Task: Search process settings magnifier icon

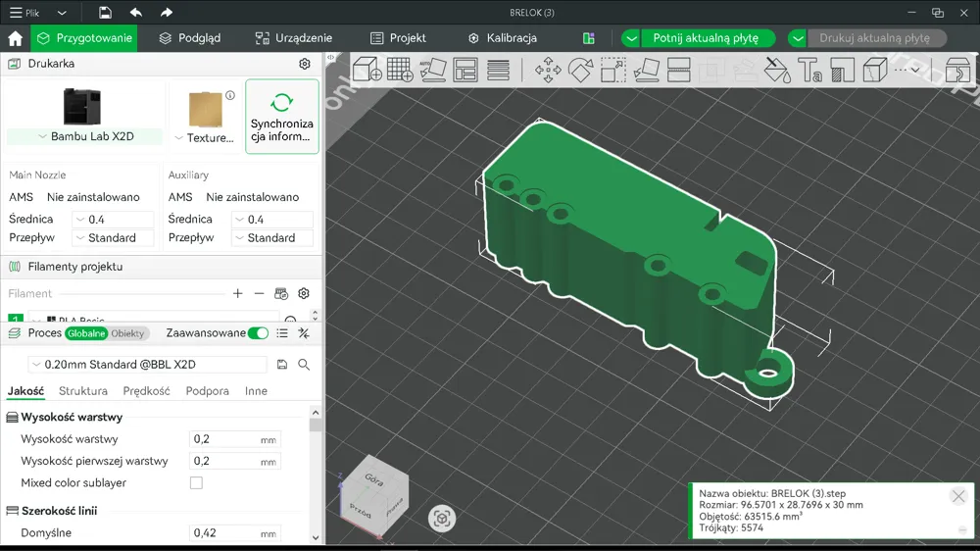Action: (x=304, y=364)
